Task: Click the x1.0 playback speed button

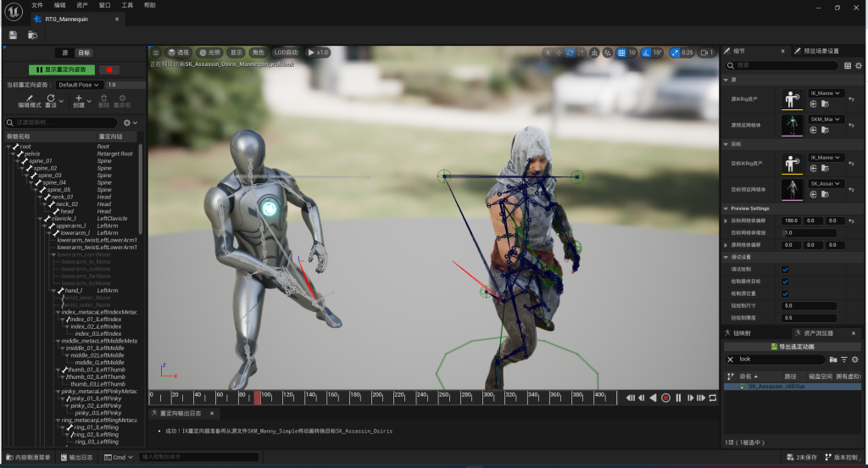Action: [318, 53]
